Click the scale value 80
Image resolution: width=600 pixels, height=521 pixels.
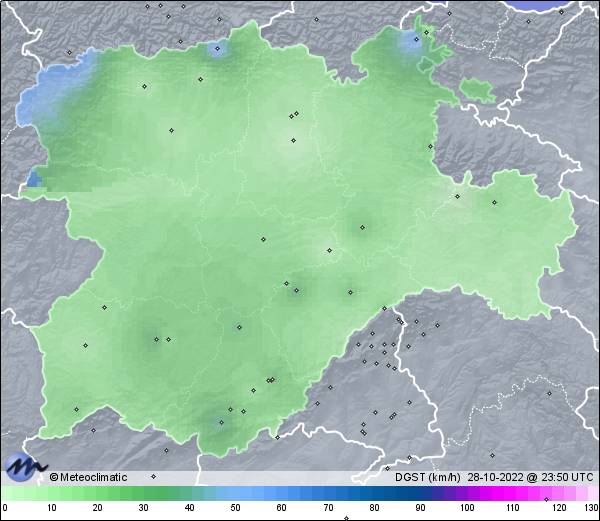coord(374,508)
